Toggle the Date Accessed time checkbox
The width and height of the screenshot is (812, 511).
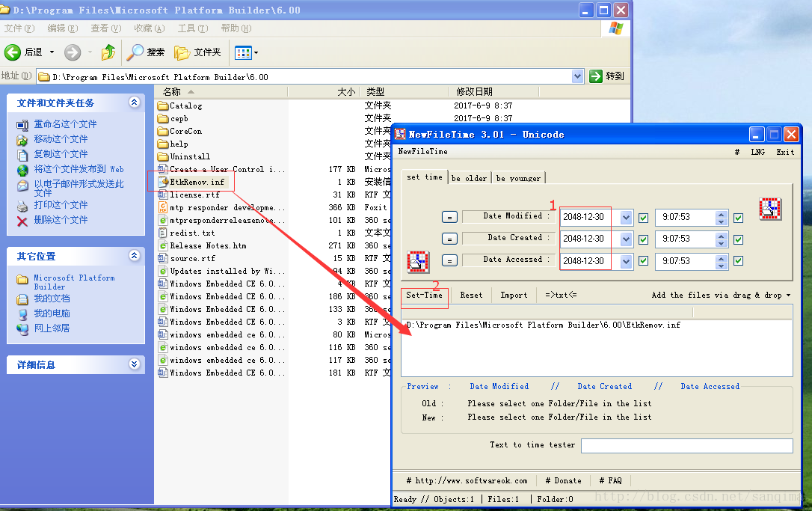click(x=739, y=260)
